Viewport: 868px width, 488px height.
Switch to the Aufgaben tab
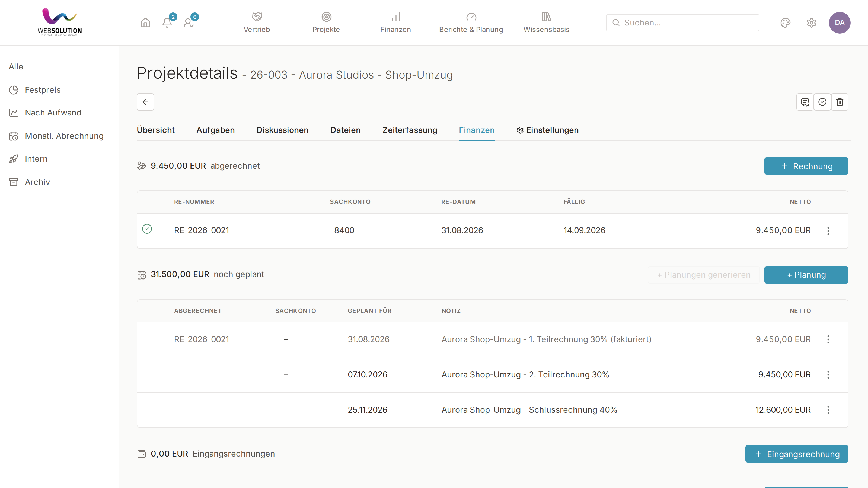coord(216,130)
